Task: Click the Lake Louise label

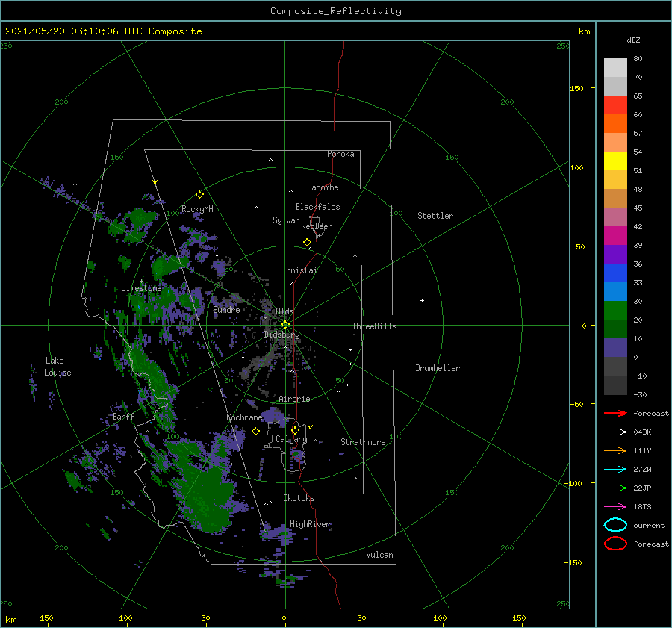Action: (x=57, y=367)
